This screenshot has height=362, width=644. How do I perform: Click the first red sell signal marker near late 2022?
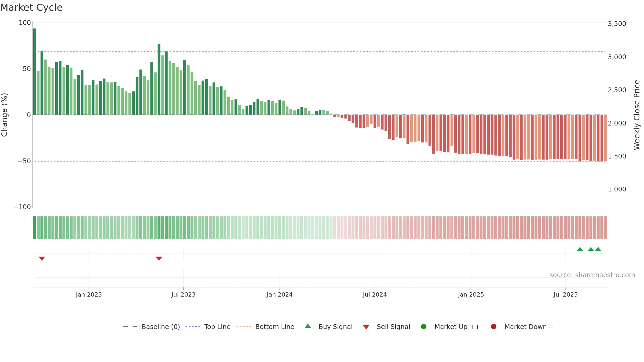(42, 258)
